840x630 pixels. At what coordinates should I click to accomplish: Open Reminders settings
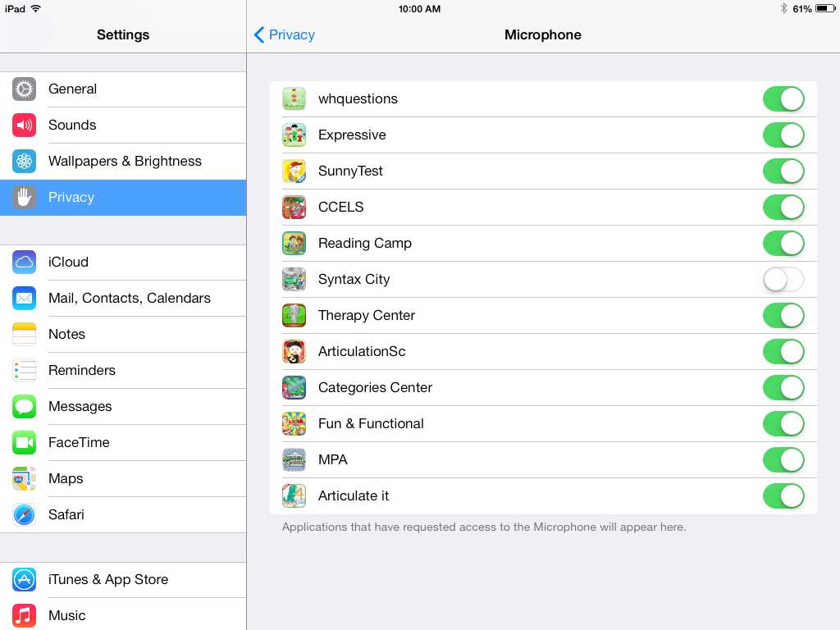[123, 370]
